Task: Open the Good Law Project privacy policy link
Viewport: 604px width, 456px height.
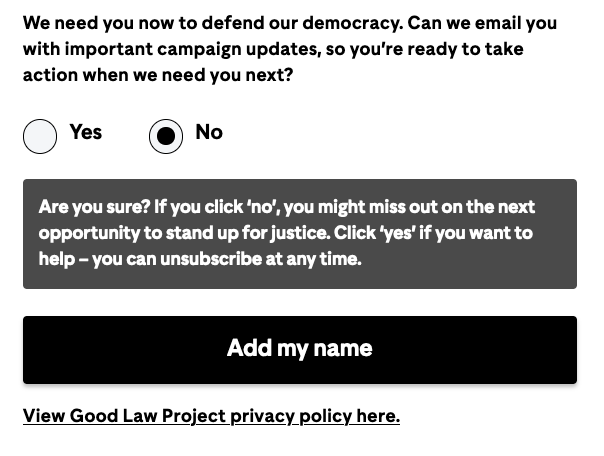Action: coord(211,416)
